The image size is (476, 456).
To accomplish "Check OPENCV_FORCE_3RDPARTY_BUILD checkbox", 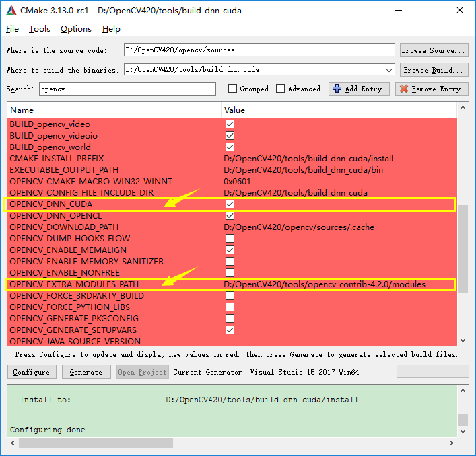I will click(230, 296).
